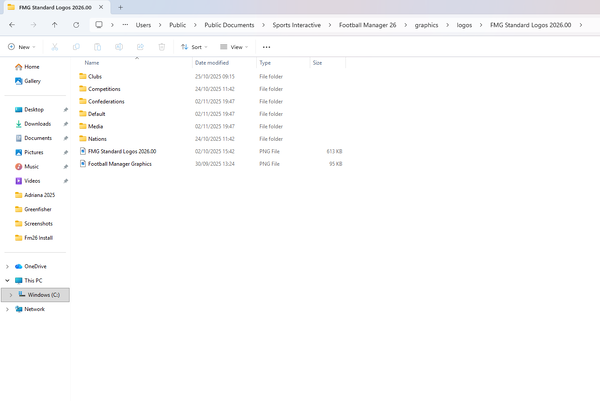This screenshot has width=600, height=401.
Task: Select the Default folder
Action: [x=96, y=114]
